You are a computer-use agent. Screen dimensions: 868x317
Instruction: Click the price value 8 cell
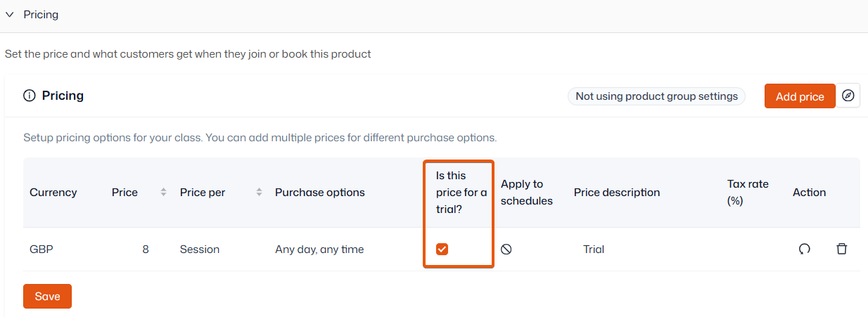(x=146, y=249)
